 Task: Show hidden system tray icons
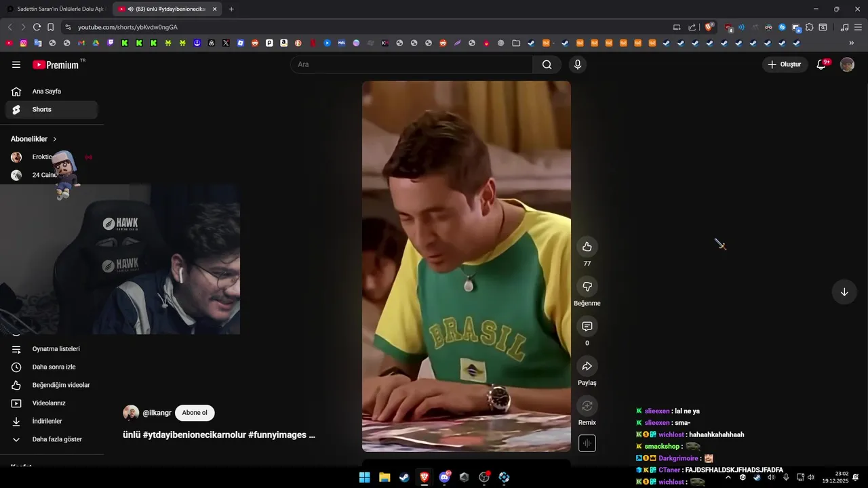(728, 477)
